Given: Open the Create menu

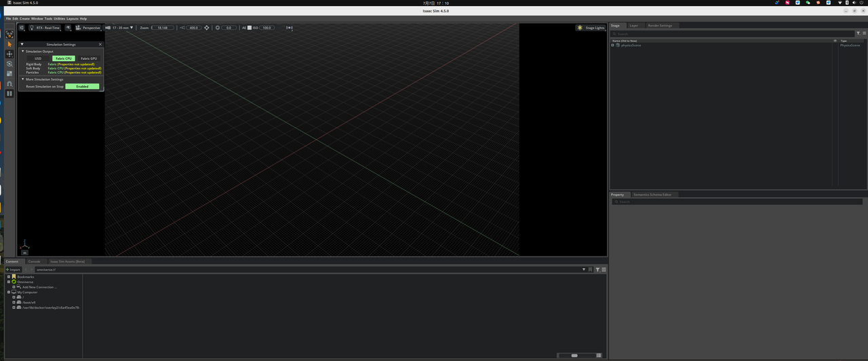Looking at the screenshot, I should 24,18.
